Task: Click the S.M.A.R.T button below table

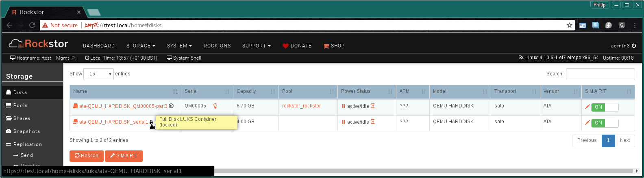Action: 124,156
